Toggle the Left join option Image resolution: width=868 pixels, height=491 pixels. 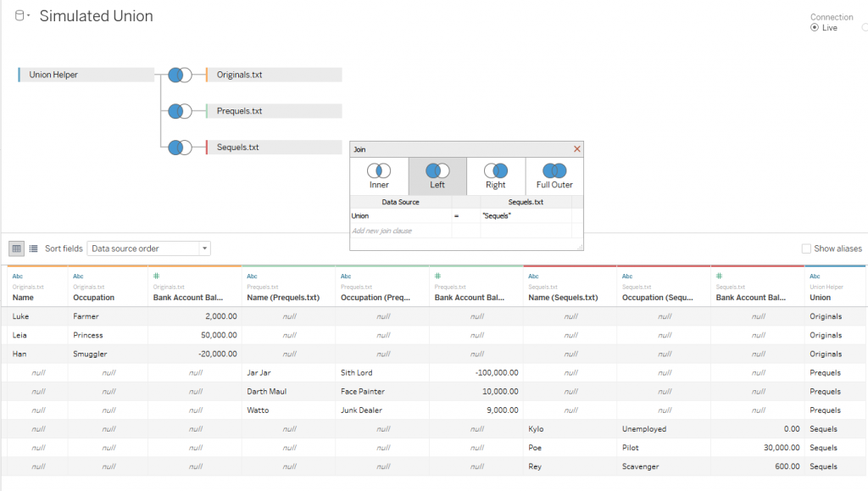click(437, 174)
